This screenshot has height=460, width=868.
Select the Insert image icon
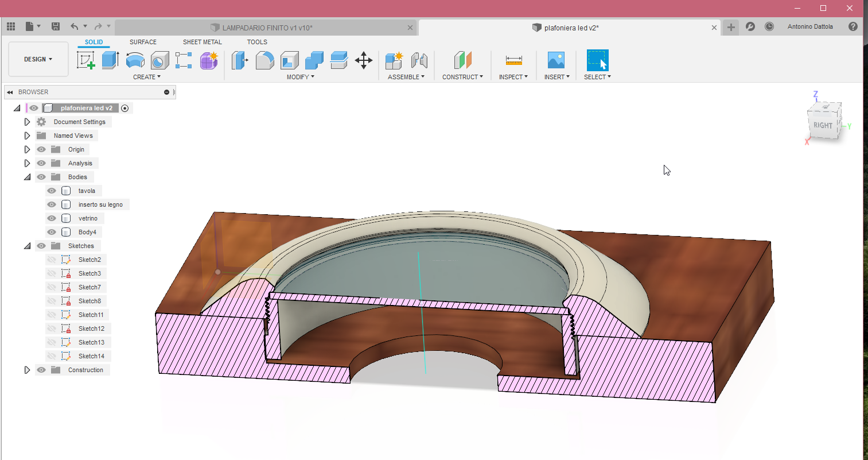(x=556, y=60)
